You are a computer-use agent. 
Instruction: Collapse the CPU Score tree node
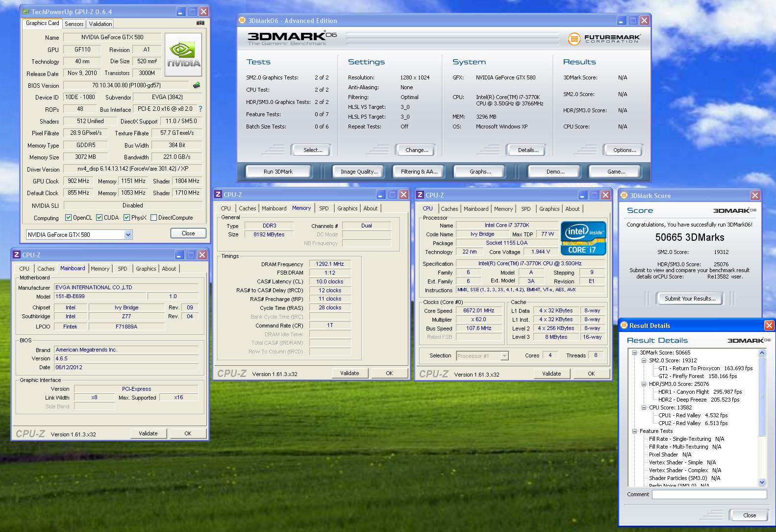(644, 407)
